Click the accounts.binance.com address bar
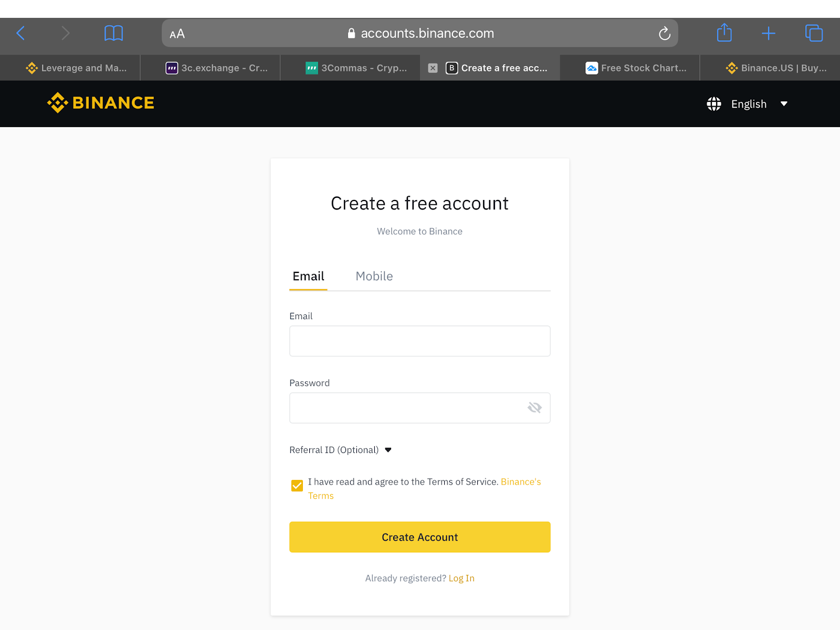 420,34
